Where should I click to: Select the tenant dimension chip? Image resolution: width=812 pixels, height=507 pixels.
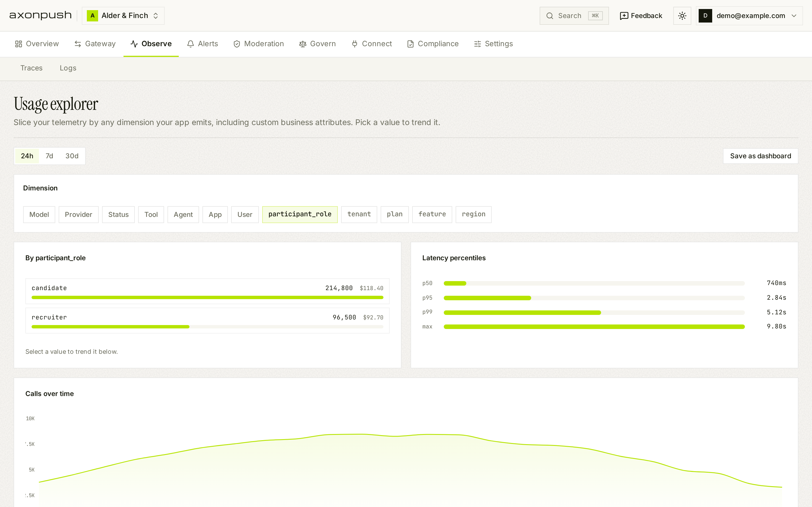click(359, 214)
